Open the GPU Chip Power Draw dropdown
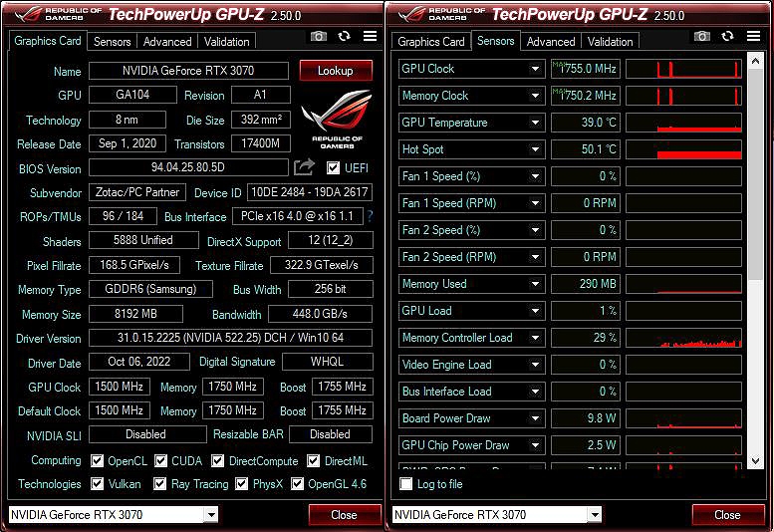Viewport: 774px width, 532px height. pyautogui.click(x=535, y=445)
